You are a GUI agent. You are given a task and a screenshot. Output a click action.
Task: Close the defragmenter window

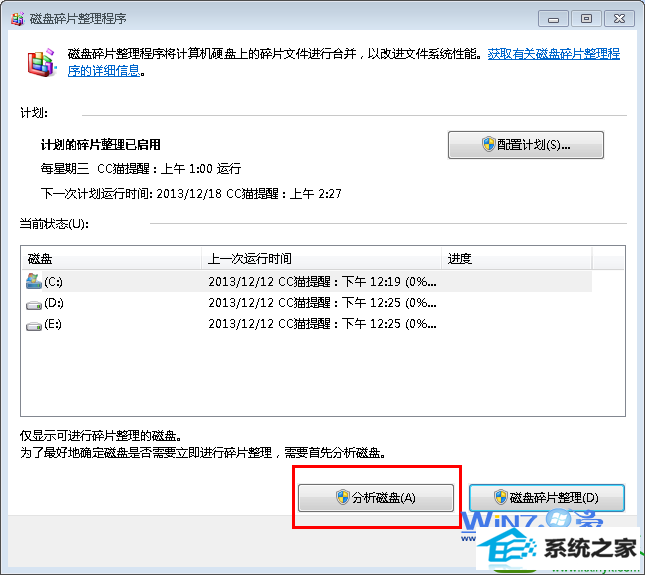(619, 19)
